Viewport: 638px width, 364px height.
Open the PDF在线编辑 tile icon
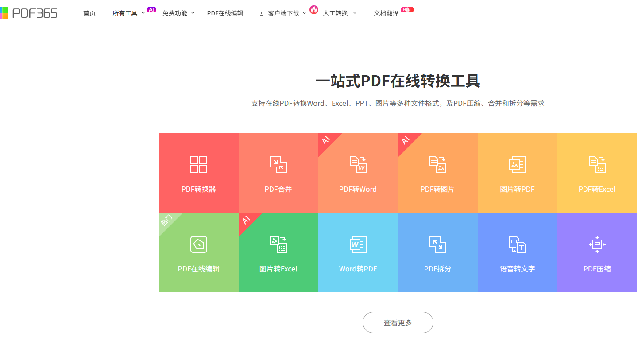click(199, 244)
